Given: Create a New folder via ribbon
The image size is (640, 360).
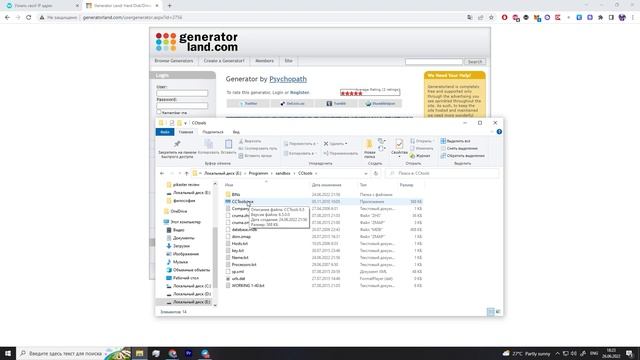Looking at the screenshot, I should coord(369,149).
